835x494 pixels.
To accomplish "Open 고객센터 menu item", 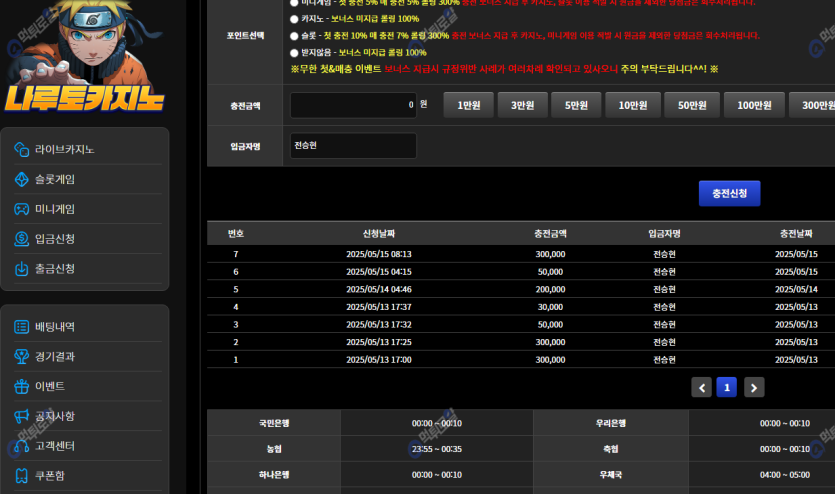I will [54, 446].
